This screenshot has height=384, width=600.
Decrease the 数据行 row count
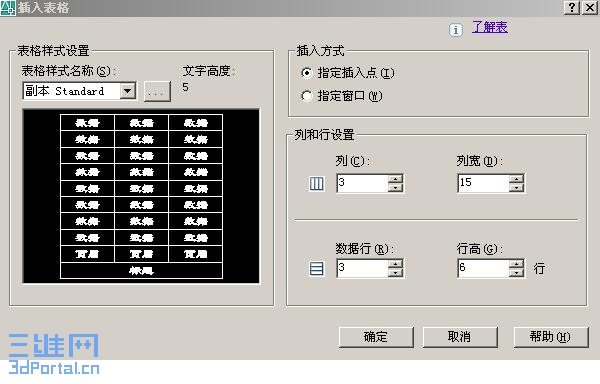click(395, 273)
